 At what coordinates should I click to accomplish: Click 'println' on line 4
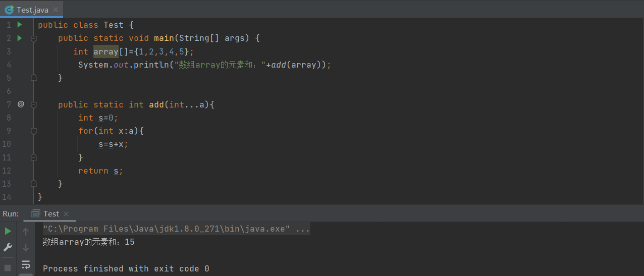pos(151,65)
